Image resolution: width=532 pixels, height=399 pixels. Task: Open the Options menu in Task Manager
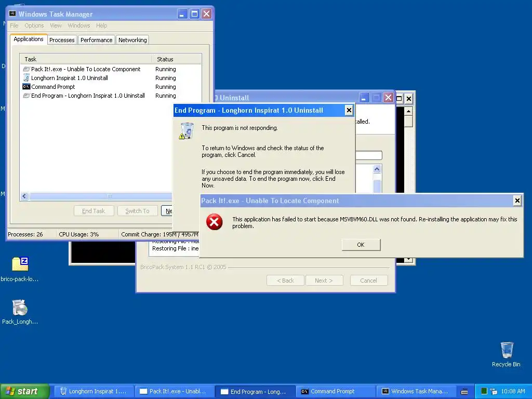point(34,25)
